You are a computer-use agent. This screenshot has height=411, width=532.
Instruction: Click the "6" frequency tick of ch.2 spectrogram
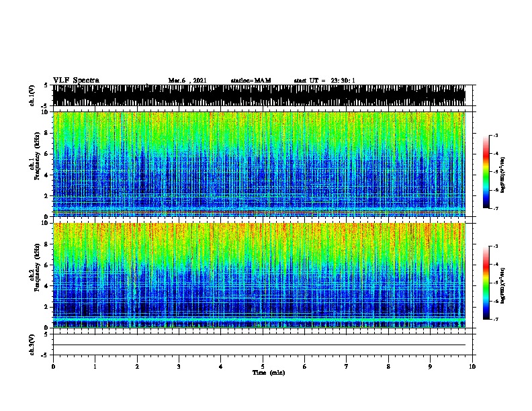pyautogui.click(x=46, y=265)
